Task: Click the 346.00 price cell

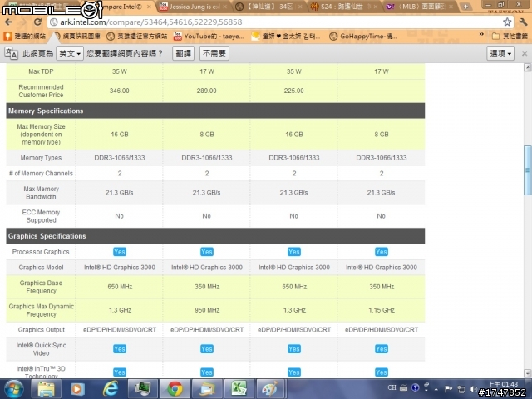Action: [x=120, y=91]
